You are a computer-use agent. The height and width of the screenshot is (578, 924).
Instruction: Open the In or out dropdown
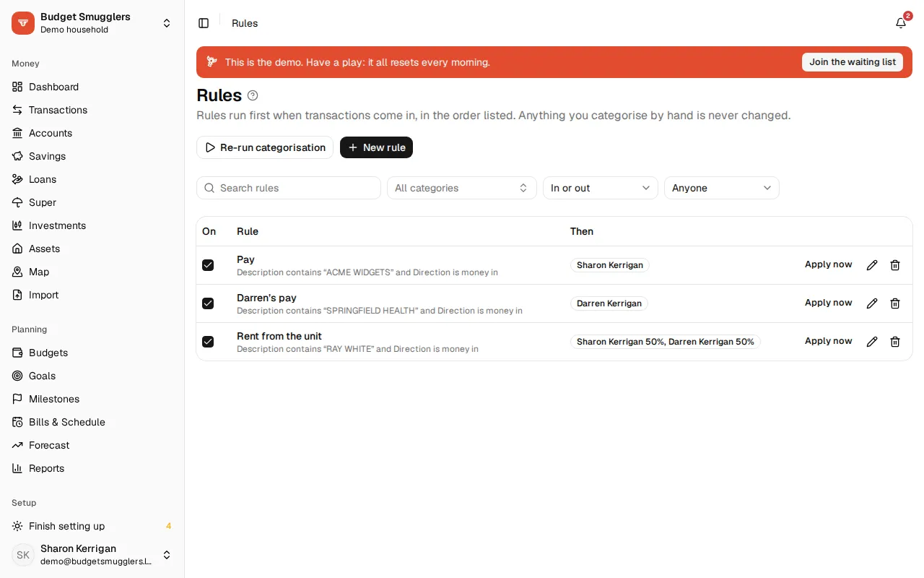click(x=601, y=188)
